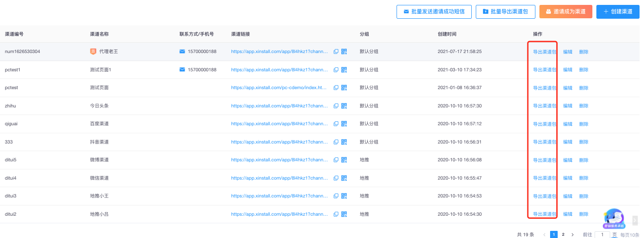
Task: Copy channel link for ditui2 row
Action: [336, 214]
